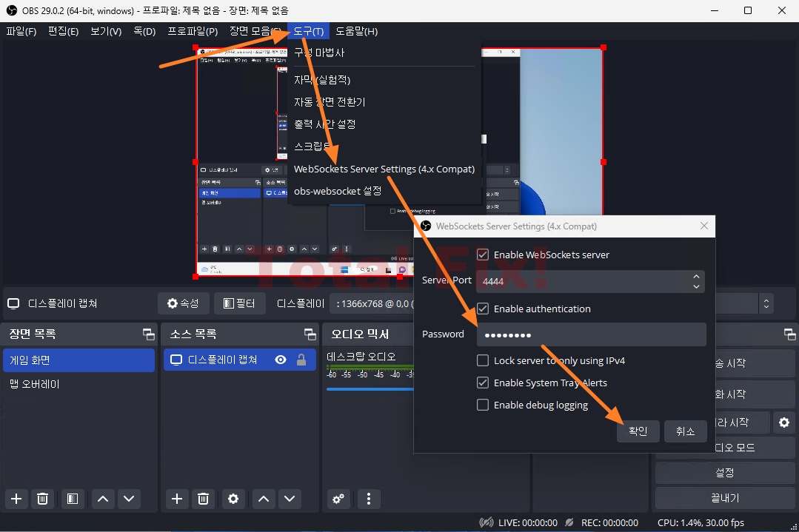Uncheck Enable authentication
Viewport: 799px width, 532px height.
tap(483, 309)
